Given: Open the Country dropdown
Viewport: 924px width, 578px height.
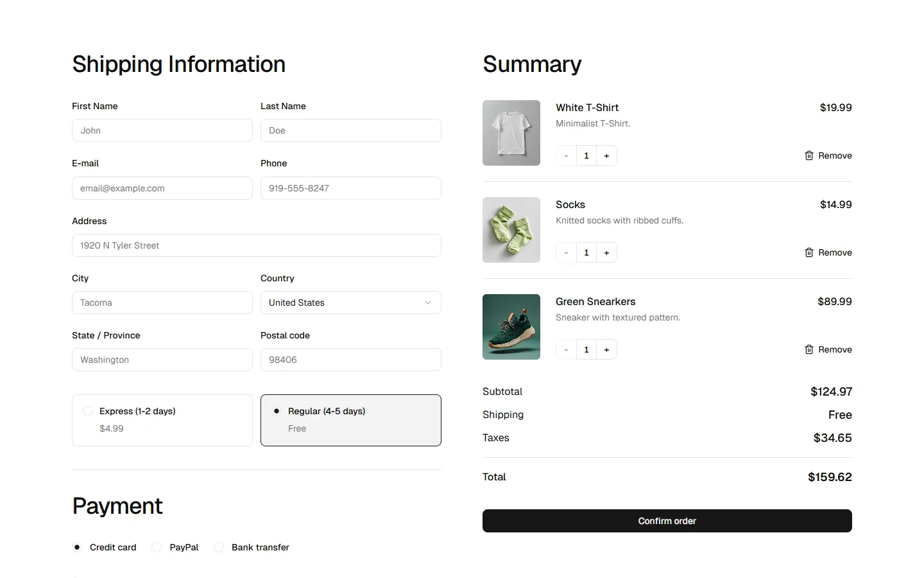Looking at the screenshot, I should coord(350,302).
